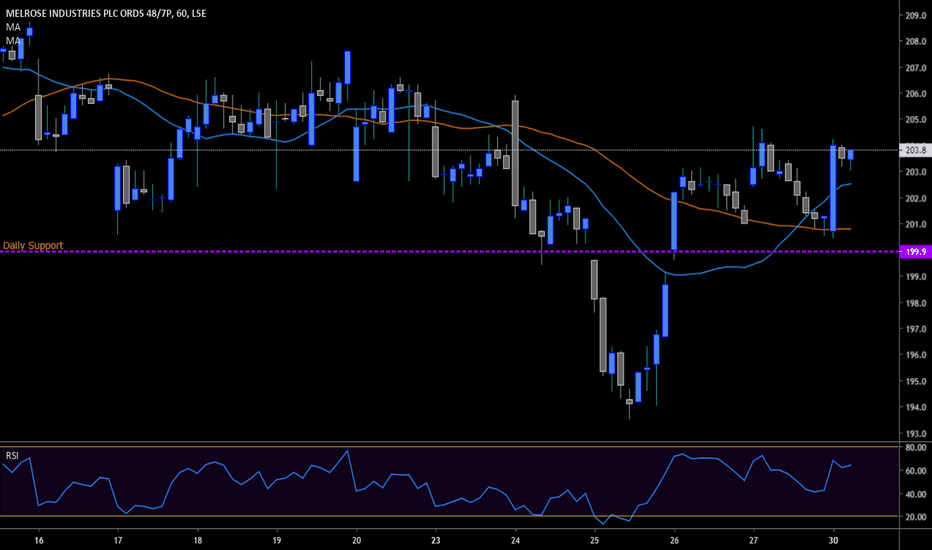Select the second MA indicator label
Viewport: 932px width, 550px height.
click(13, 41)
